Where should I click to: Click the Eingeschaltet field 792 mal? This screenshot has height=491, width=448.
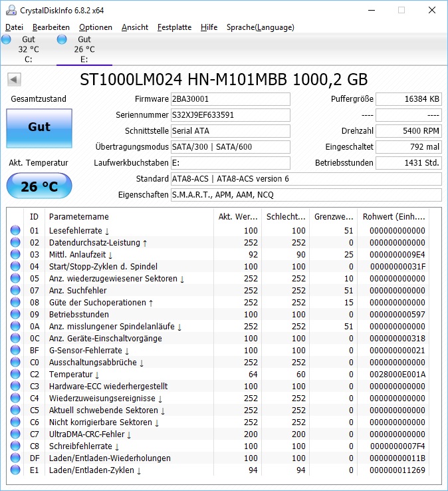pyautogui.click(x=409, y=147)
